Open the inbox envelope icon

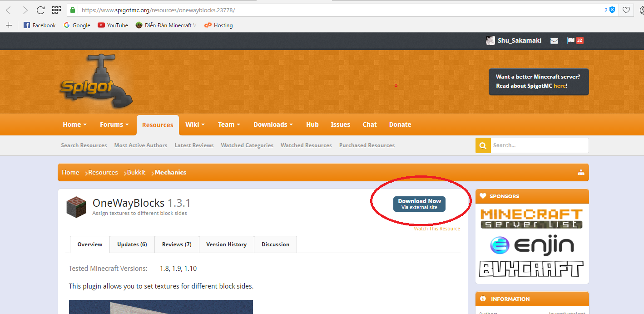tap(554, 40)
